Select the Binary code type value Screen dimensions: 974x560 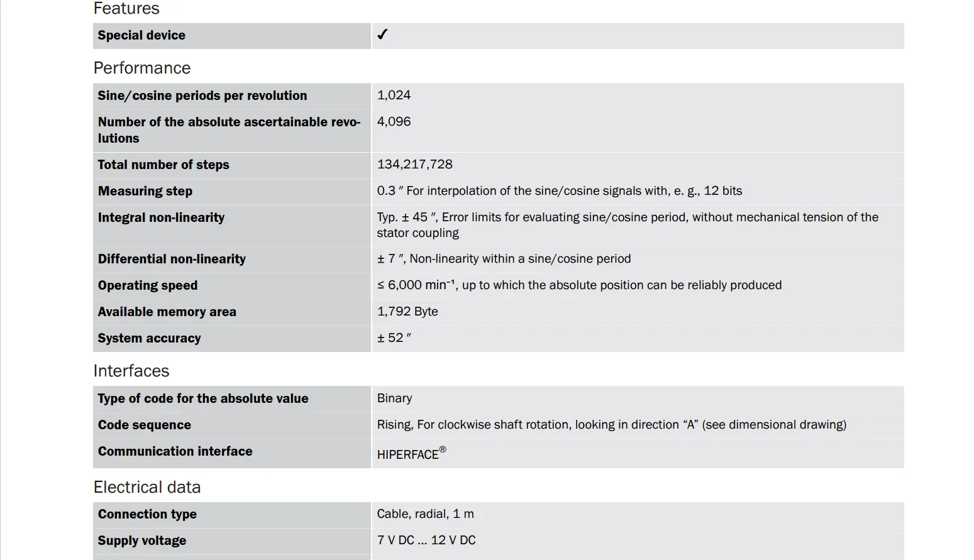coord(395,398)
